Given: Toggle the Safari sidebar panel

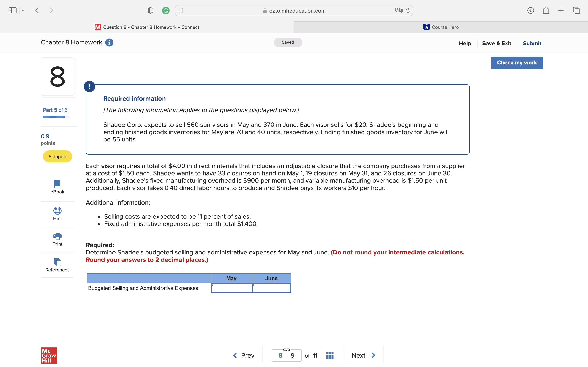Looking at the screenshot, I should click(12, 10).
